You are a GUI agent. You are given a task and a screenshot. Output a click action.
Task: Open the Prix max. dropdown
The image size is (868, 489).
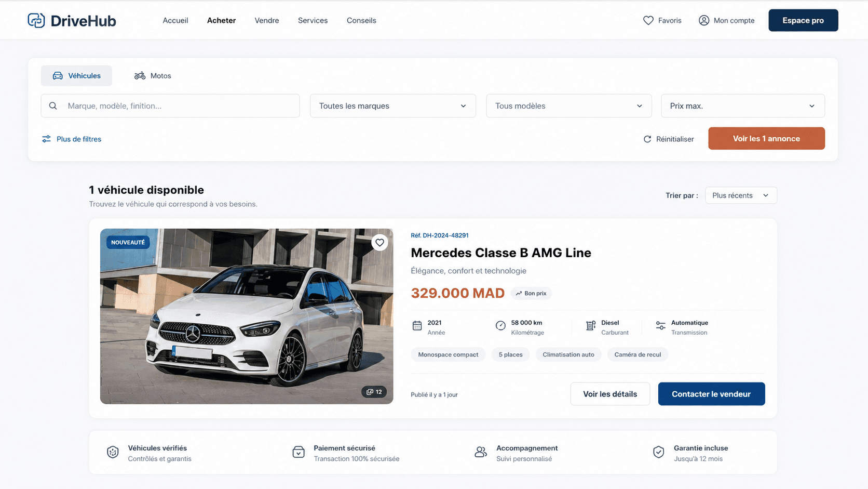[x=743, y=105]
